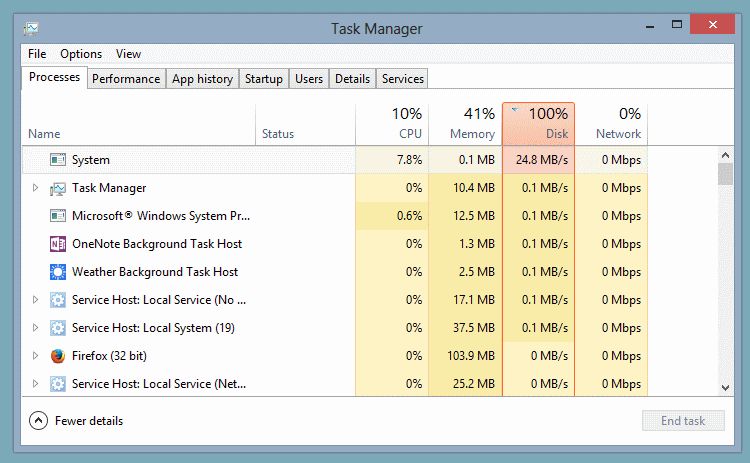Open the Startup tab
The width and height of the screenshot is (750, 463).
click(x=264, y=78)
